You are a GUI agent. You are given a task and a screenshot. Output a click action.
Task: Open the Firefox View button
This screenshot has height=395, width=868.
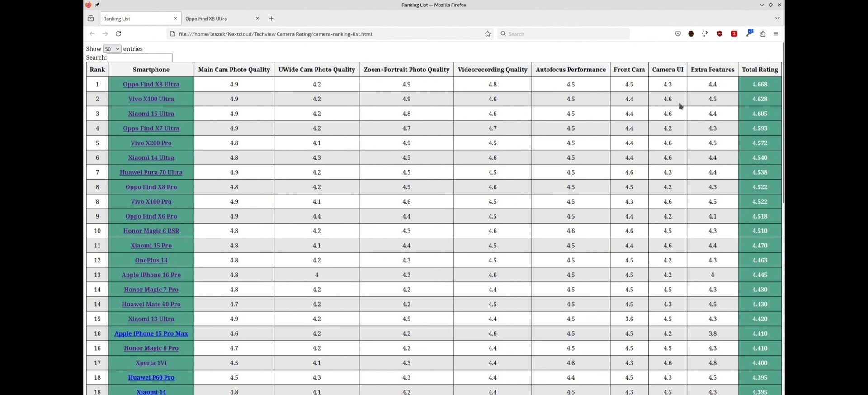click(90, 19)
